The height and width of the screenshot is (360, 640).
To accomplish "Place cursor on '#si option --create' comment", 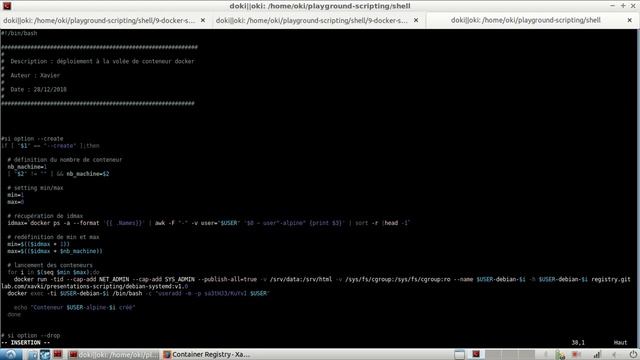I will (32, 139).
